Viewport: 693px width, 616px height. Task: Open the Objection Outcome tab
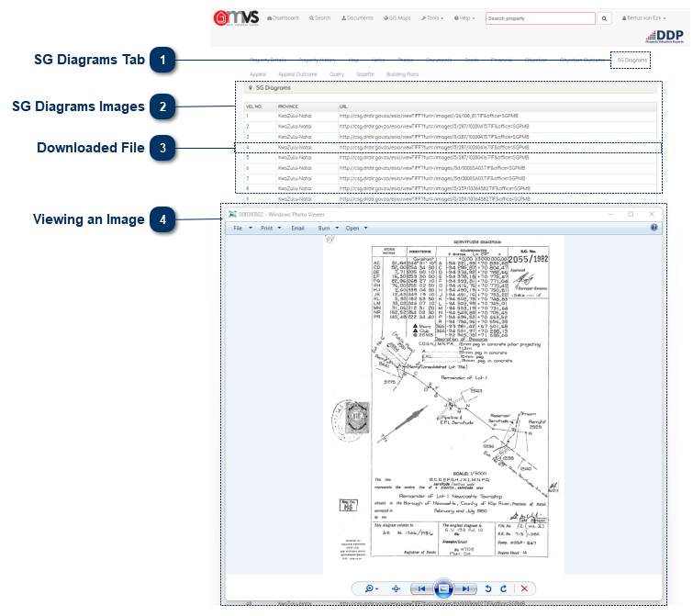pos(582,60)
